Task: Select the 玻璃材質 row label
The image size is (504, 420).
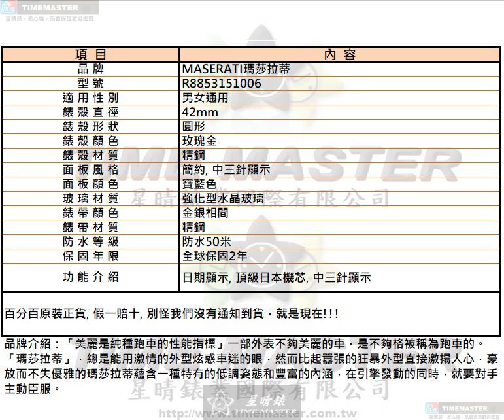Action: (91, 198)
